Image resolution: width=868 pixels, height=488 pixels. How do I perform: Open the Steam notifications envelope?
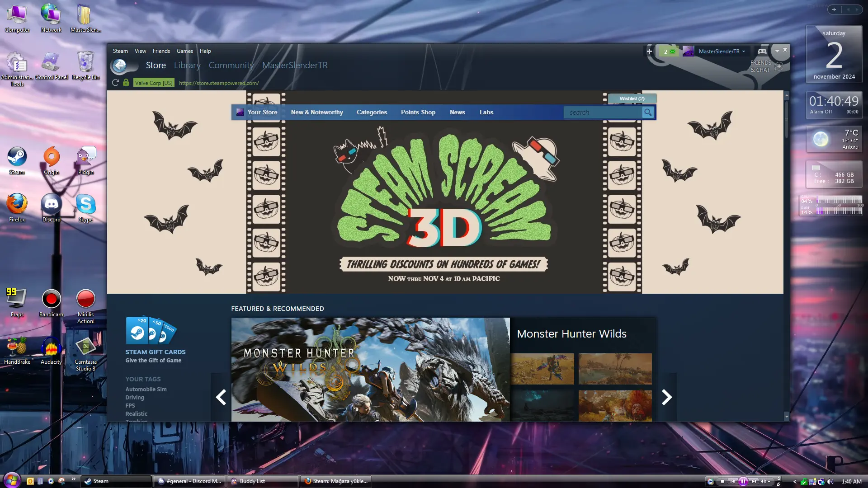point(669,51)
